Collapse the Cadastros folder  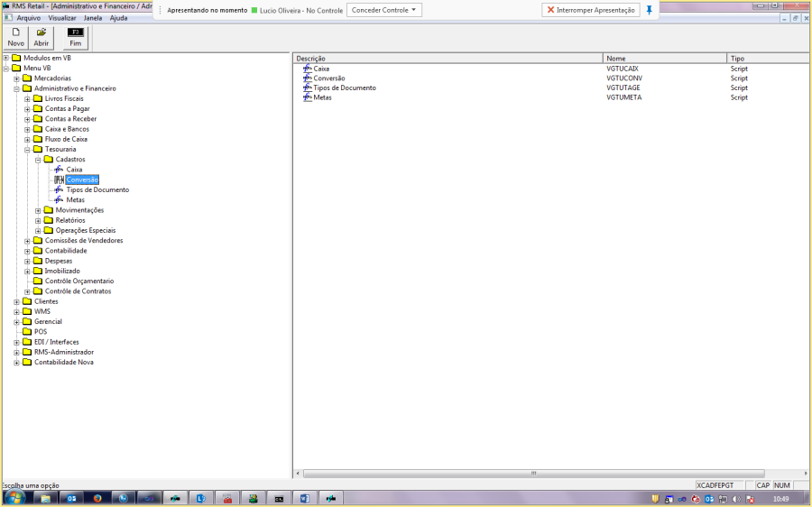(38, 160)
